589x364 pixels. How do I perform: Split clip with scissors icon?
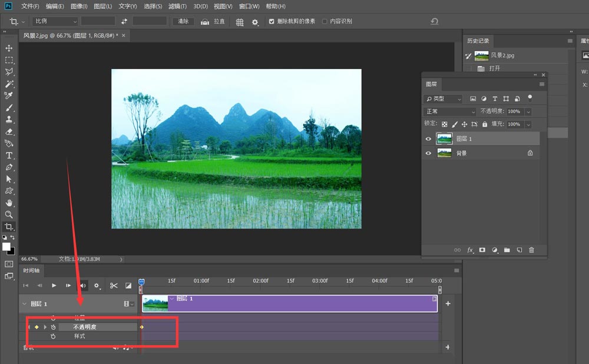pos(114,286)
